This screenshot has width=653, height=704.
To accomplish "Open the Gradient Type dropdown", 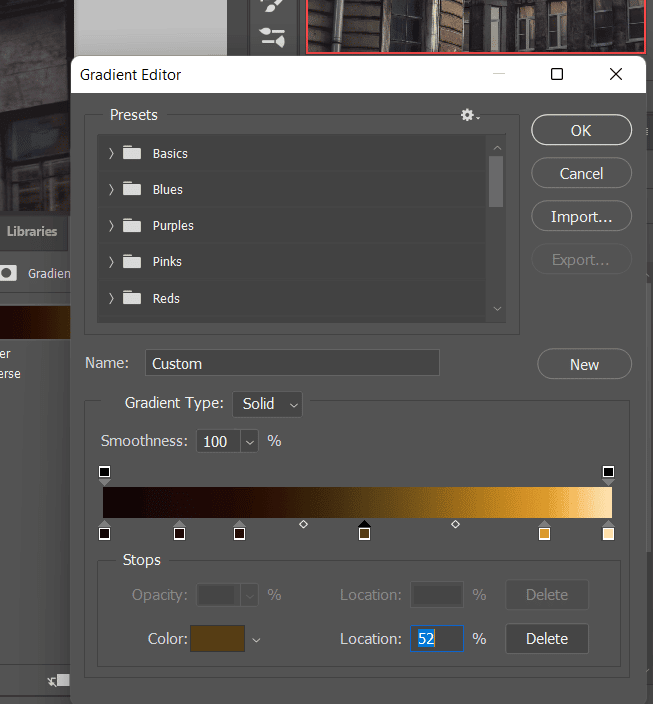I will point(267,404).
